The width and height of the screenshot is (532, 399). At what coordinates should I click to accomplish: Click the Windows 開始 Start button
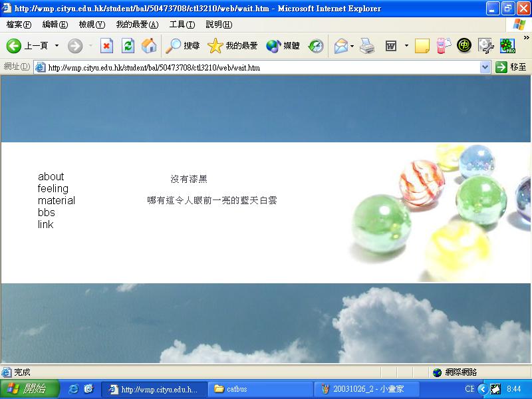pyautogui.click(x=30, y=389)
